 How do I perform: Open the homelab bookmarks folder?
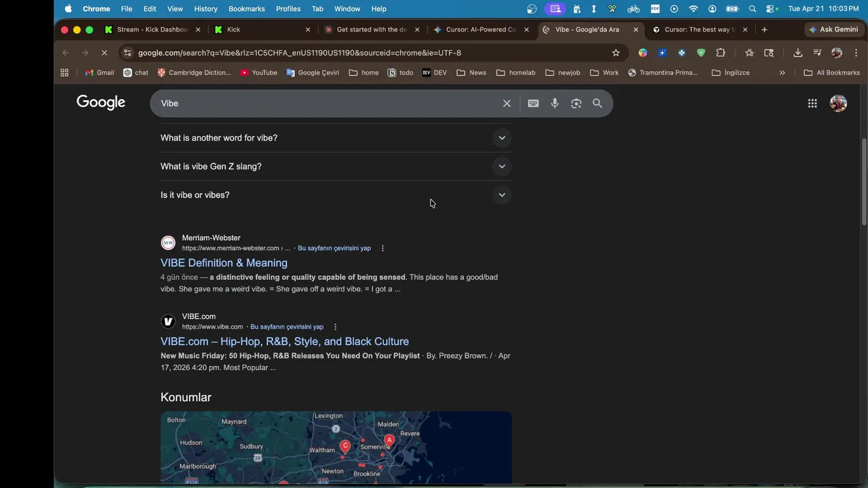(515, 73)
